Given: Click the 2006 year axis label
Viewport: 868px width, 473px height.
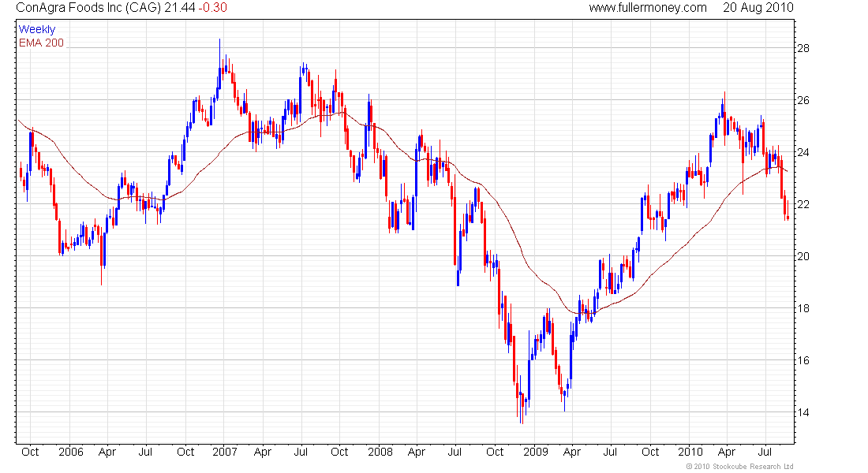Looking at the screenshot, I should [71, 452].
